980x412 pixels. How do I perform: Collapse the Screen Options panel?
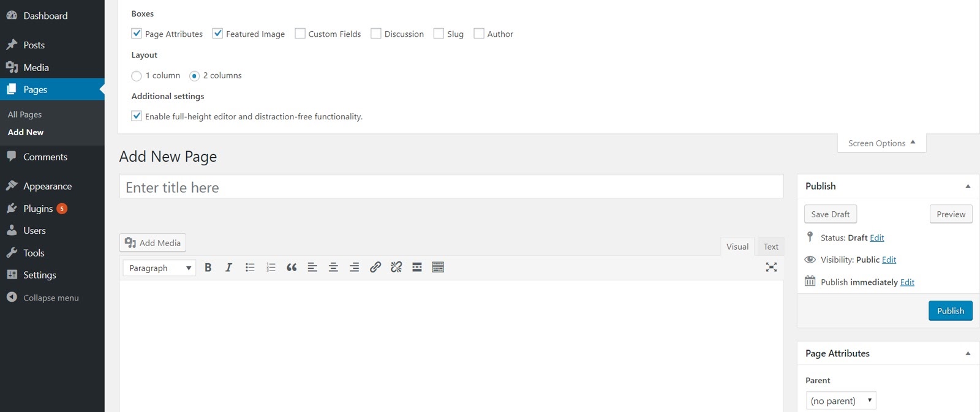pos(882,143)
